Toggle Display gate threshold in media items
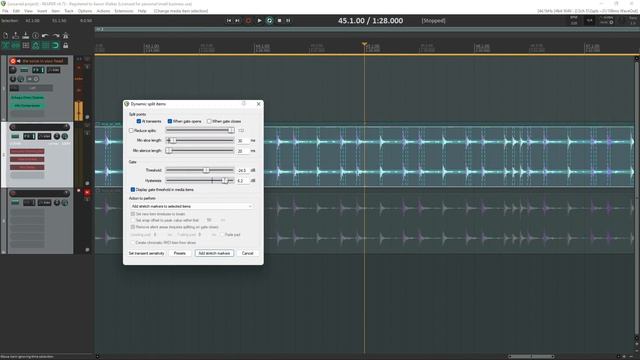This screenshot has width=640, height=360. click(x=133, y=190)
